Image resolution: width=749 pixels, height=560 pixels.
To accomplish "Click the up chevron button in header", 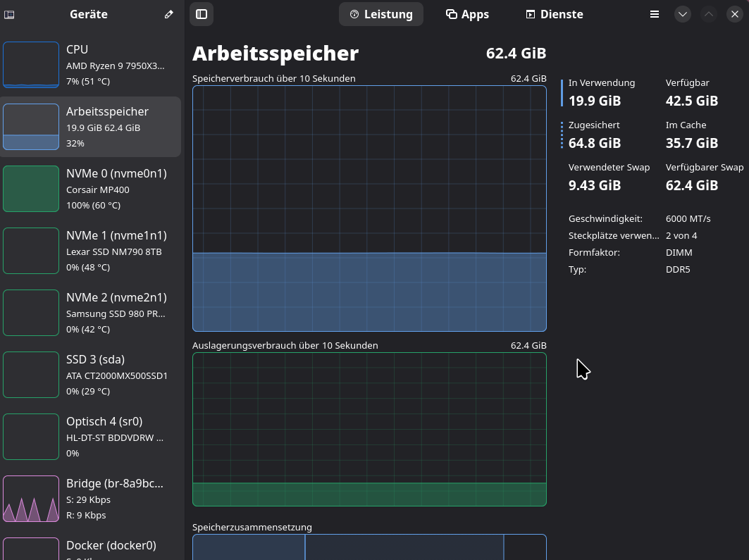I will (x=709, y=14).
